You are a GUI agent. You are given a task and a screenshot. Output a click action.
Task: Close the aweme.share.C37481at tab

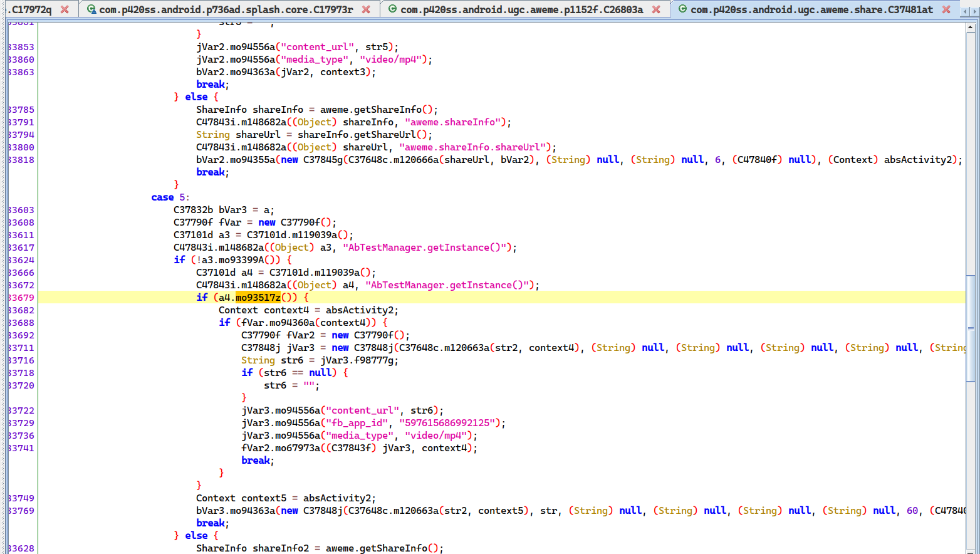pyautogui.click(x=946, y=9)
